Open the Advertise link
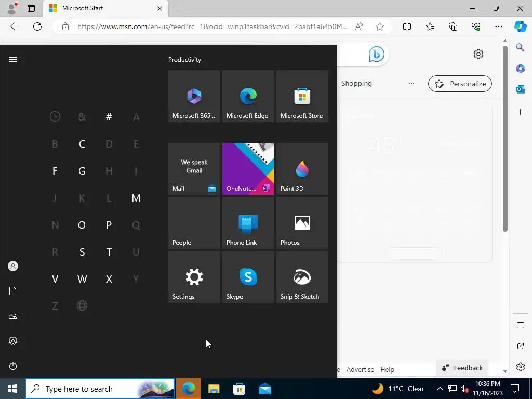Viewport: 532px width, 399px height. [x=360, y=369]
